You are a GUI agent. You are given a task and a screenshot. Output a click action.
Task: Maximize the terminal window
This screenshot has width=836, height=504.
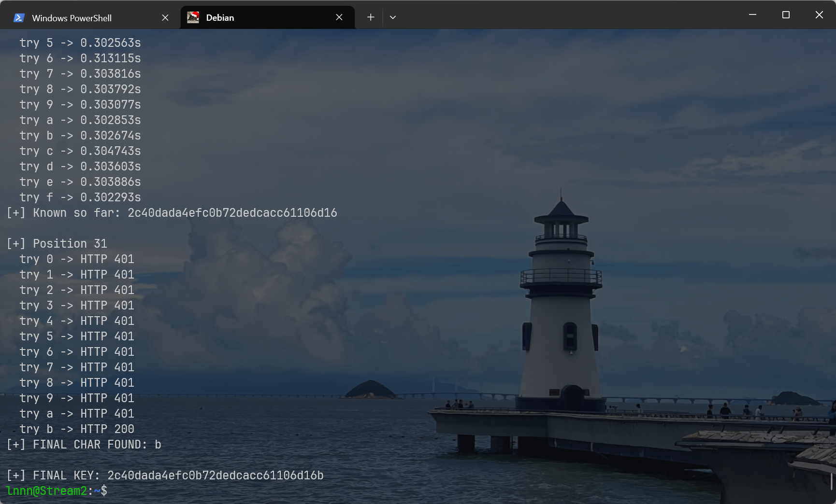click(786, 14)
